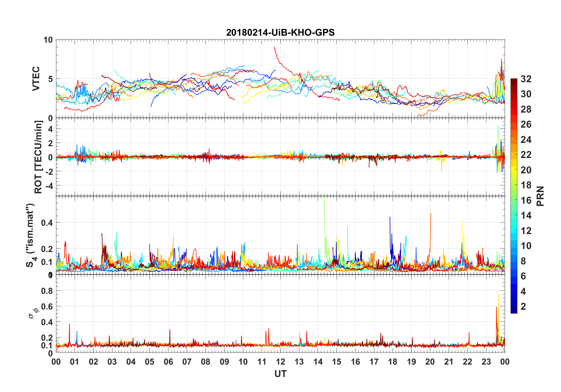Click x-axis tick label 18

pyautogui.click(x=393, y=362)
